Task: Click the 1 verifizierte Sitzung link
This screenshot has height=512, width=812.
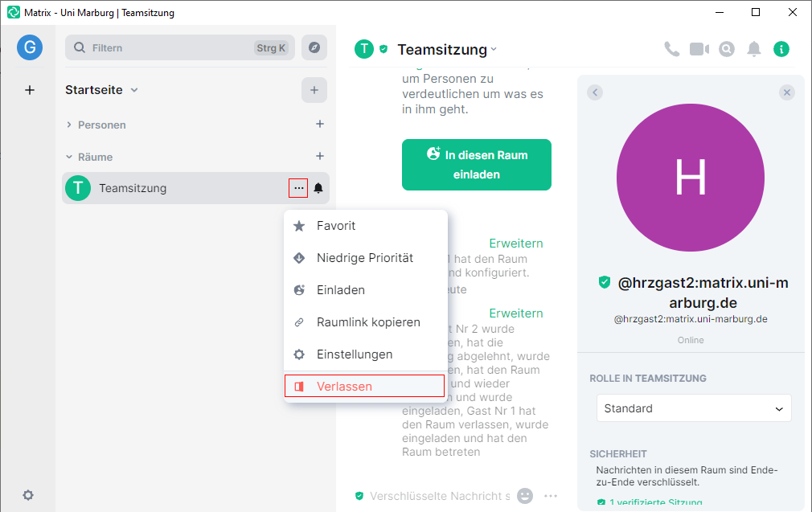Action: [655, 502]
